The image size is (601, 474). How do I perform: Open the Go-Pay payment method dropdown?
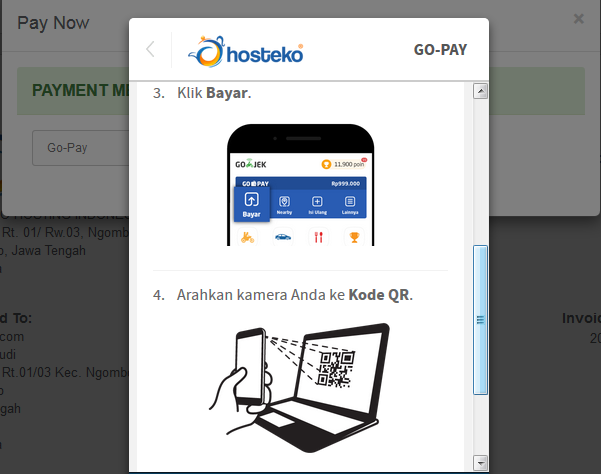80,148
